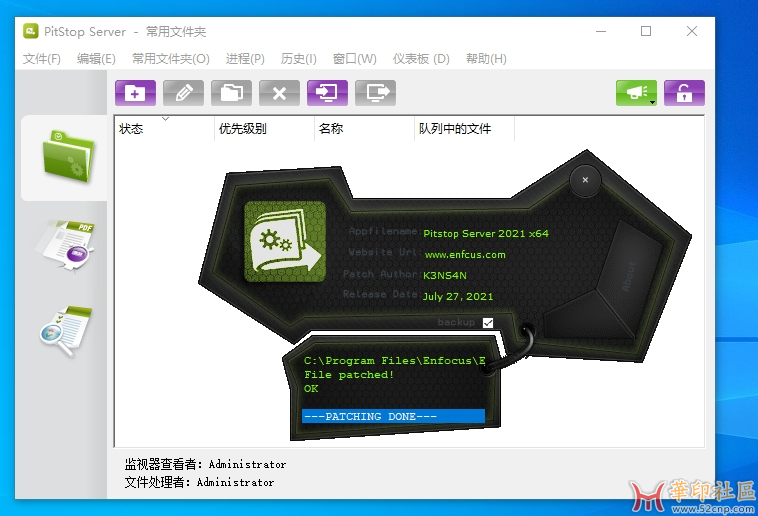Click the 监视器查看者: Administrator status text

[205, 465]
